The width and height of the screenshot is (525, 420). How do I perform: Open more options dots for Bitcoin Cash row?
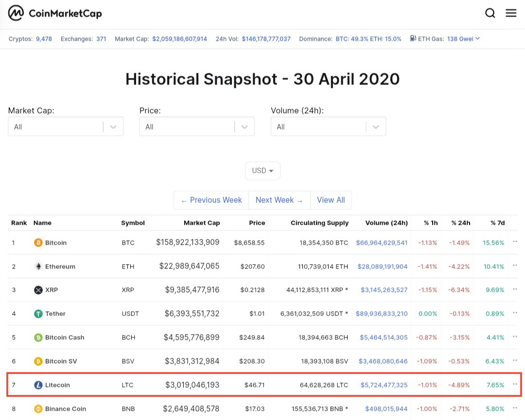(515, 336)
